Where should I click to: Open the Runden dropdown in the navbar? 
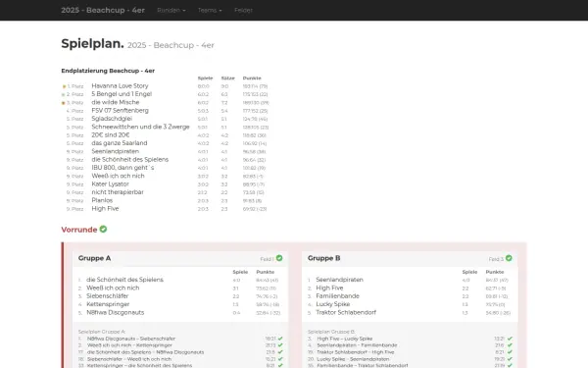pos(171,10)
